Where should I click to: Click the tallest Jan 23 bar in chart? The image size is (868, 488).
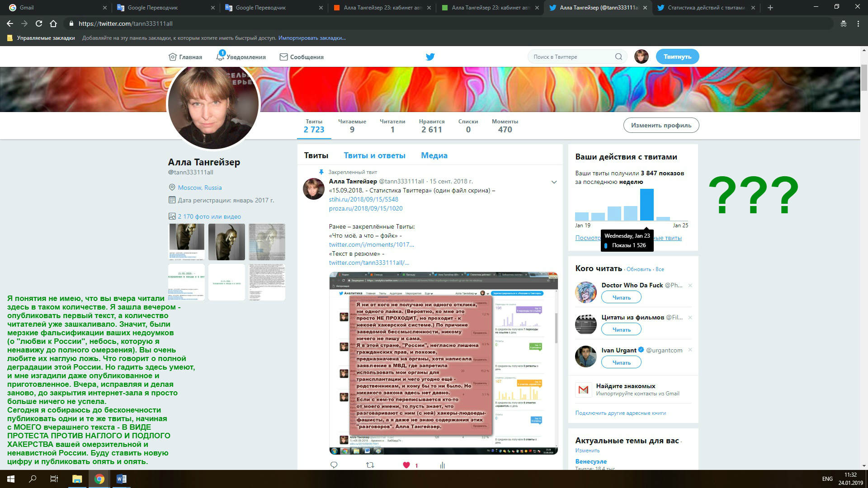pos(647,205)
